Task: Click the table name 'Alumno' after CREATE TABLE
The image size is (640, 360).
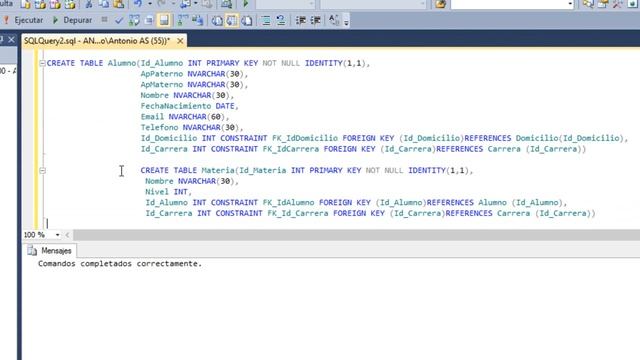Action: [122, 63]
